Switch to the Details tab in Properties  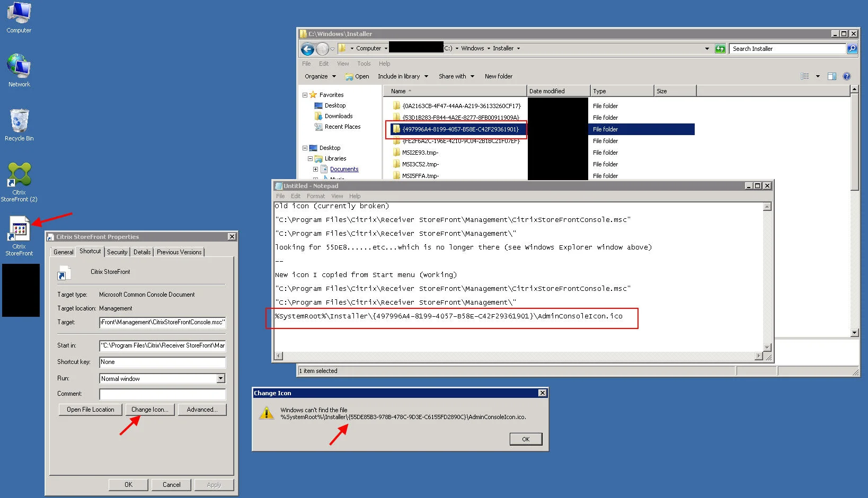point(142,252)
